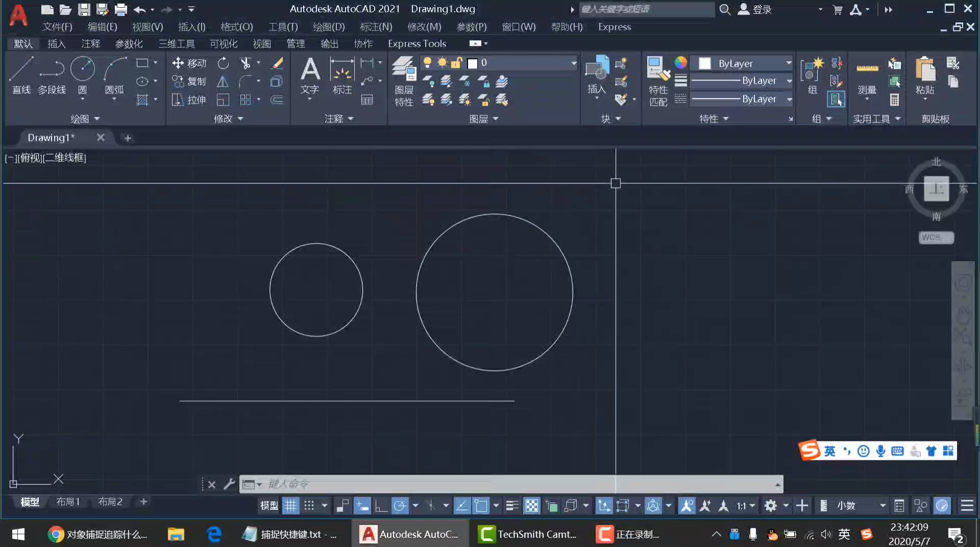Viewport: 980px width, 547px height.
Task: Activate the Mirror tool icon
Action: coord(223,81)
